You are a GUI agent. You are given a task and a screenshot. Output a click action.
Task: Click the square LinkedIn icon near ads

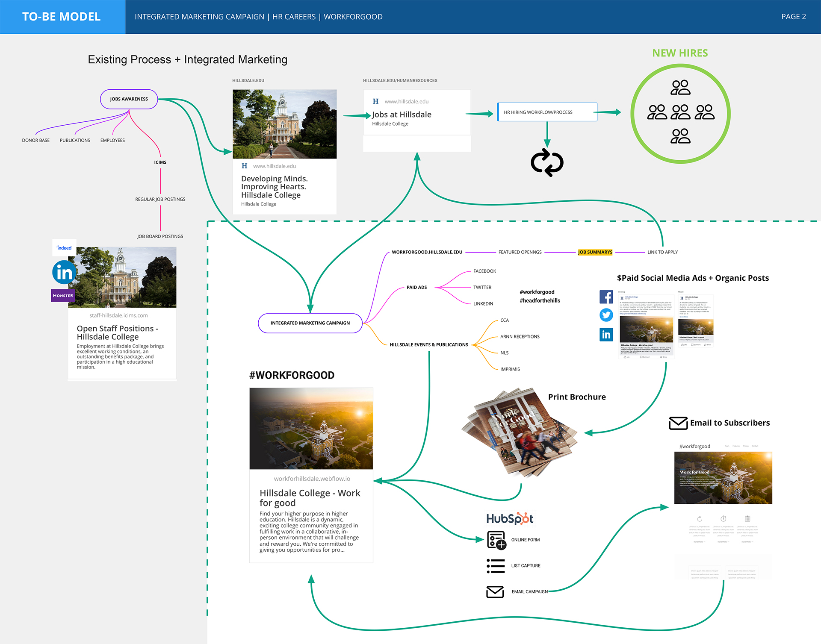(606, 334)
